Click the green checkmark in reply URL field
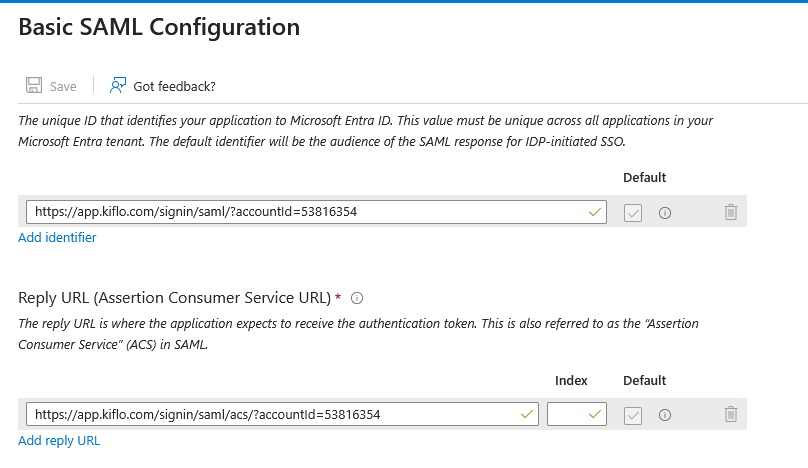 click(527, 414)
